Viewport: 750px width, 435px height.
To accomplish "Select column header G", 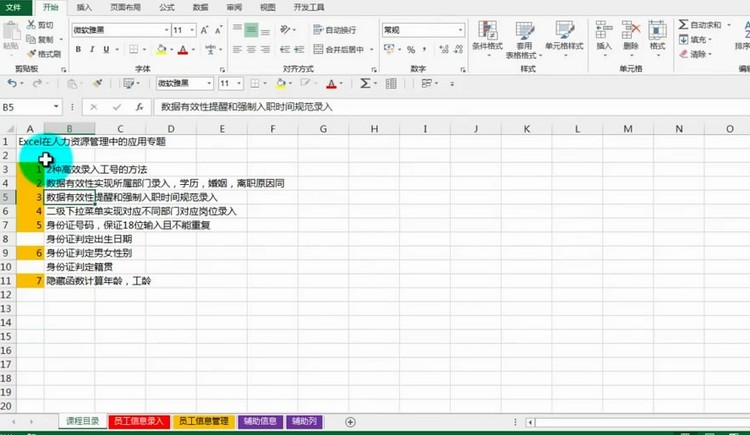I will click(x=323, y=129).
